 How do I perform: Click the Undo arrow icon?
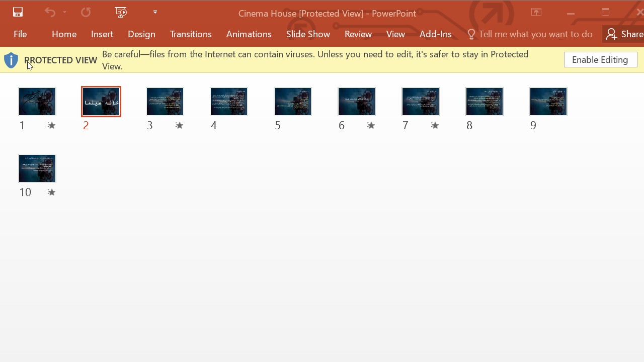tap(50, 12)
